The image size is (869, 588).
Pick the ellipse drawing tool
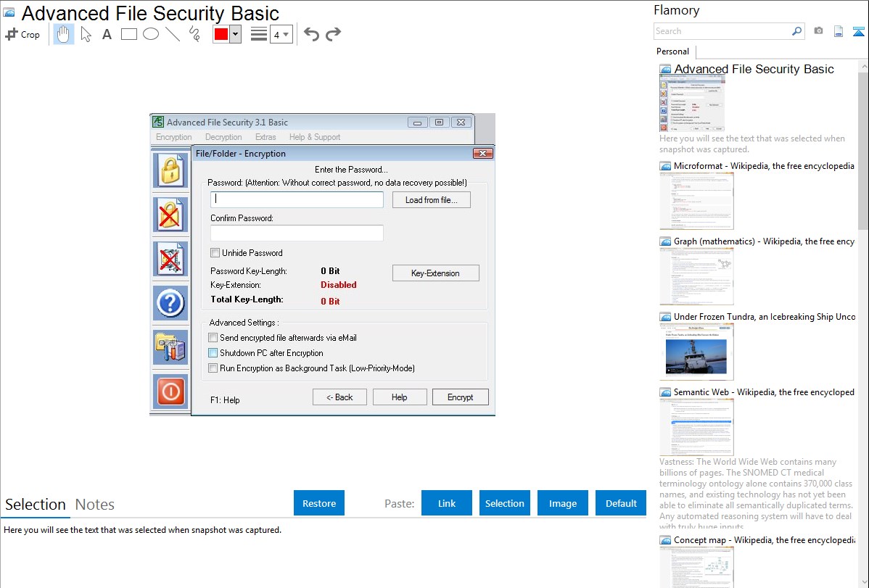[151, 34]
